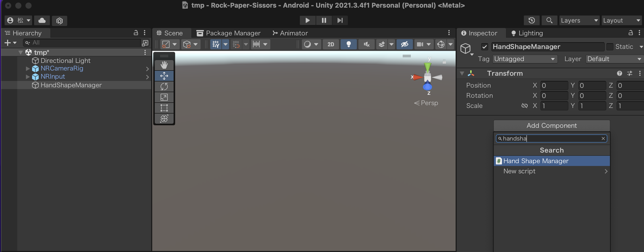Open the Hierarchy panel options menu

[145, 33]
